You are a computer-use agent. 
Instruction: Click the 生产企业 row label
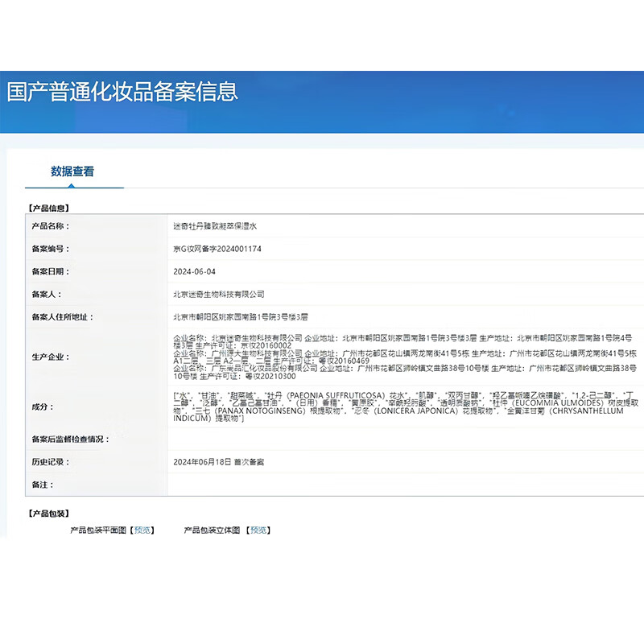coord(50,357)
